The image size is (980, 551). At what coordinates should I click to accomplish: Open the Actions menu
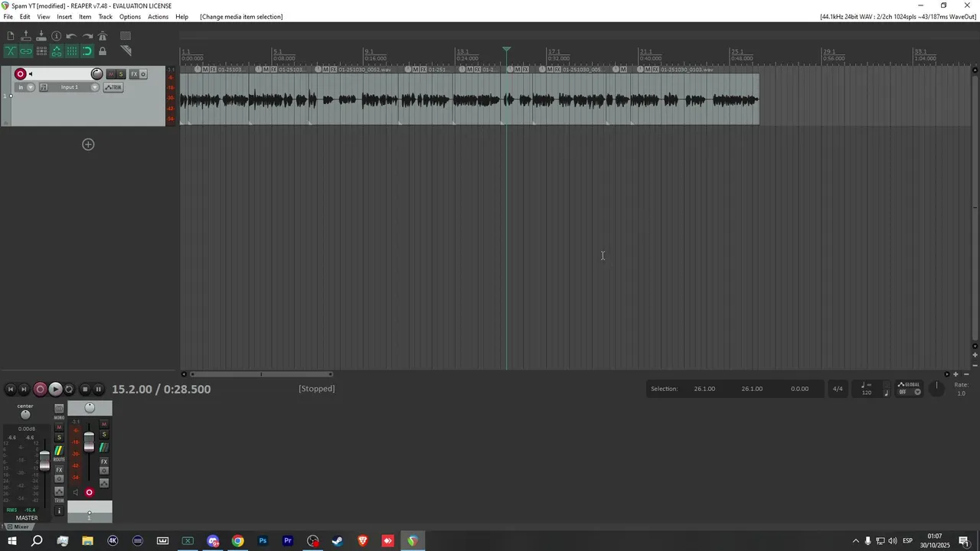(158, 17)
